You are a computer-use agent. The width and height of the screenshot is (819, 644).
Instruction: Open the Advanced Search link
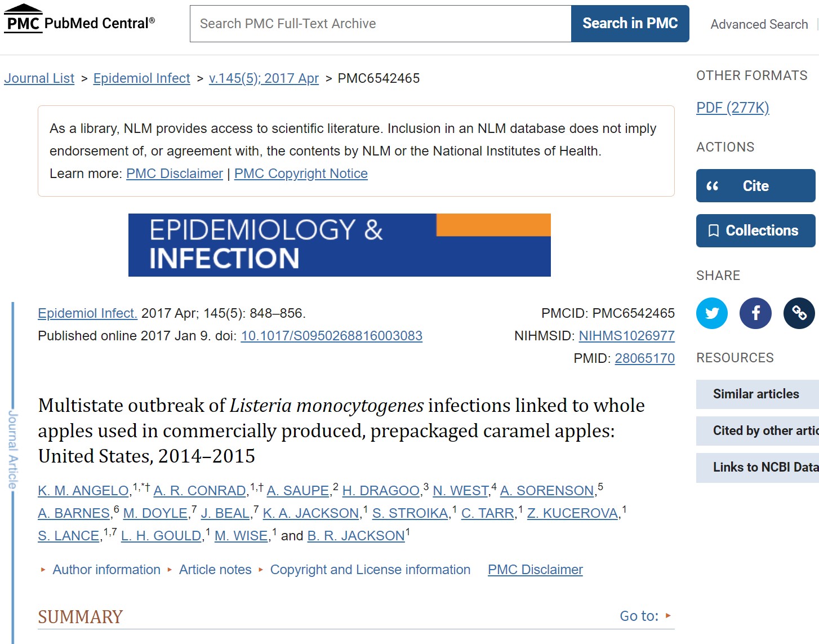[x=759, y=24]
